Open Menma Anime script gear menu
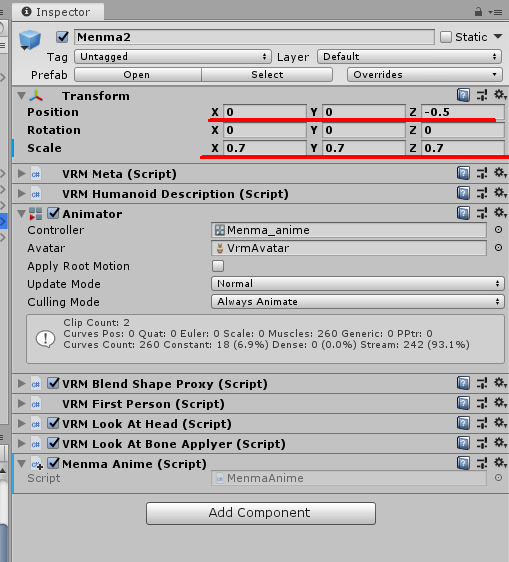Screen dimensions: 509x562 500,463
